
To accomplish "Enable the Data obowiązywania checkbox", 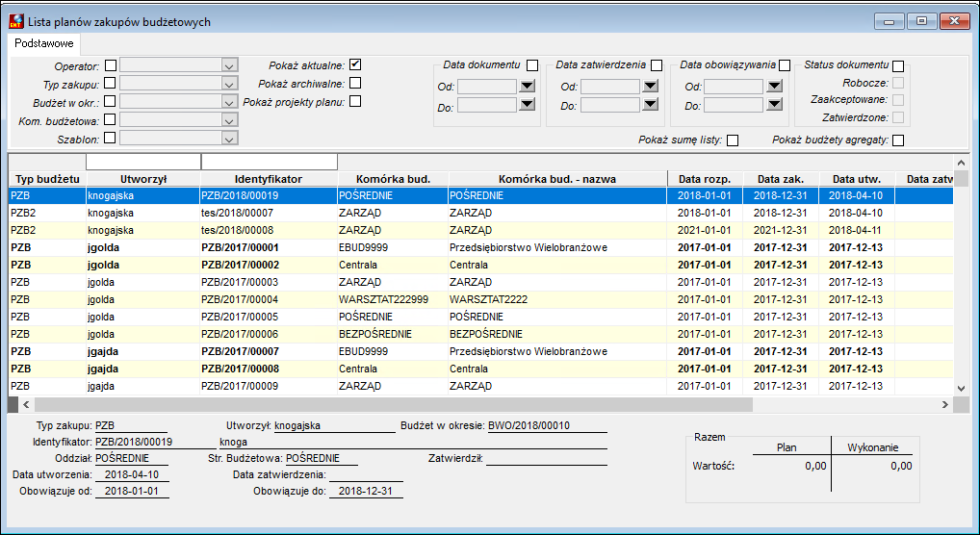I will 785,65.
